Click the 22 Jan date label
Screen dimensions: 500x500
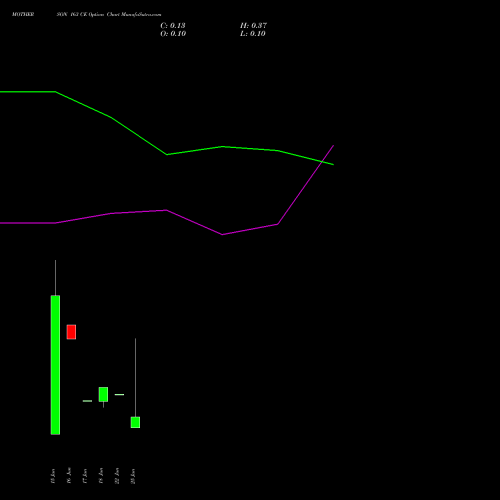[x=117, y=476]
